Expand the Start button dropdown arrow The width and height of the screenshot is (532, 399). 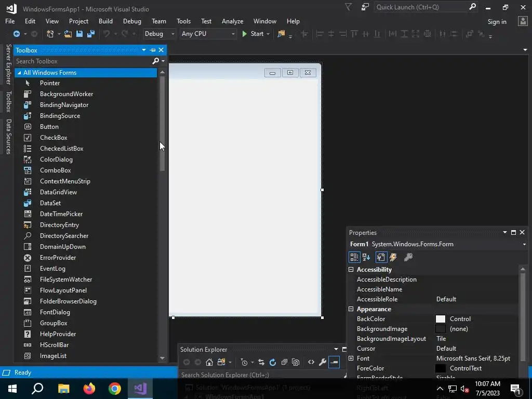[x=268, y=34]
